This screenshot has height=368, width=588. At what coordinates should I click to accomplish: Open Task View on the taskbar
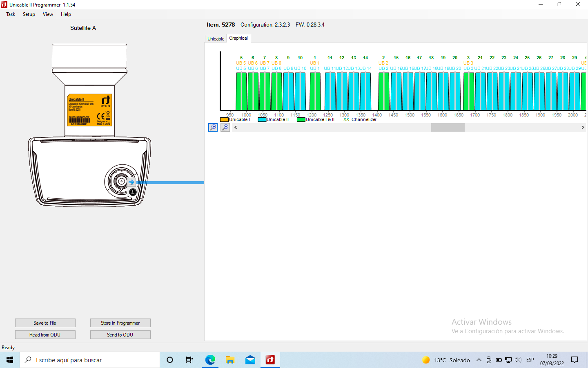click(189, 360)
